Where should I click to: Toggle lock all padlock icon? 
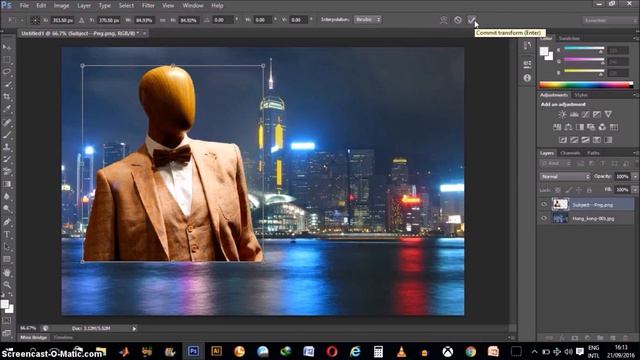(589, 190)
